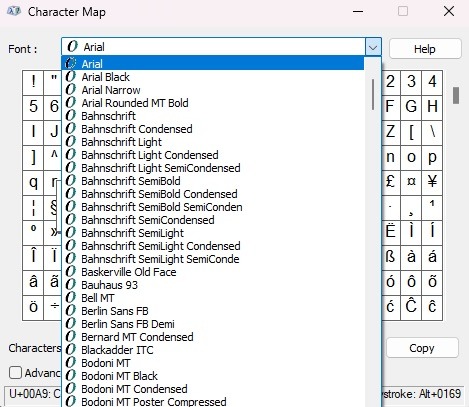This screenshot has width=469, height=407.
Task: Minimize the Character Map window
Action: [358, 12]
